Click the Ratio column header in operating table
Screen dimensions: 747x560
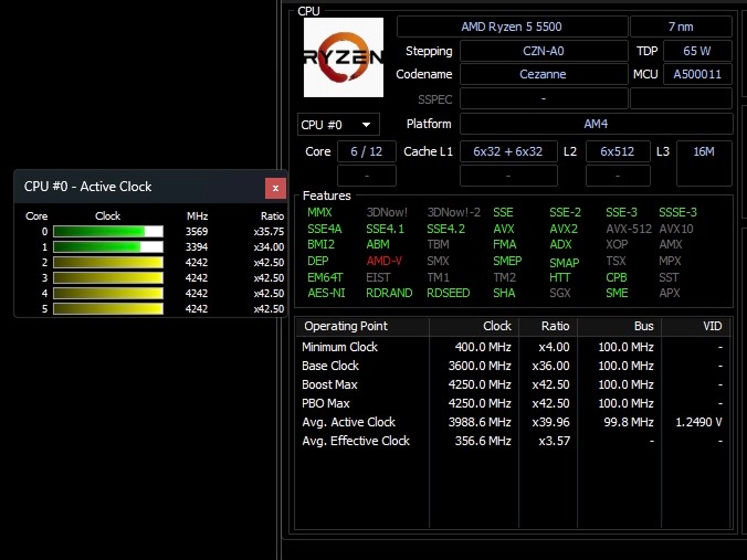[548, 326]
